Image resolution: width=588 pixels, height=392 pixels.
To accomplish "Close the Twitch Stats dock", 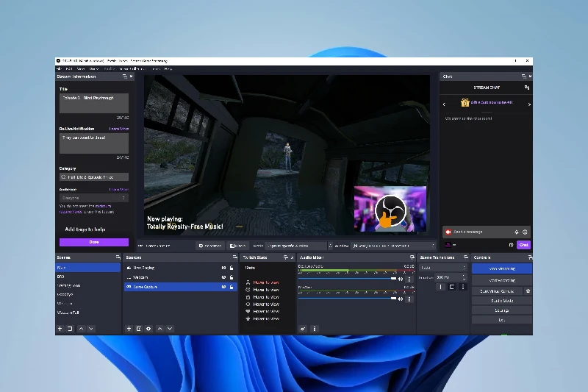I will 292,257.
